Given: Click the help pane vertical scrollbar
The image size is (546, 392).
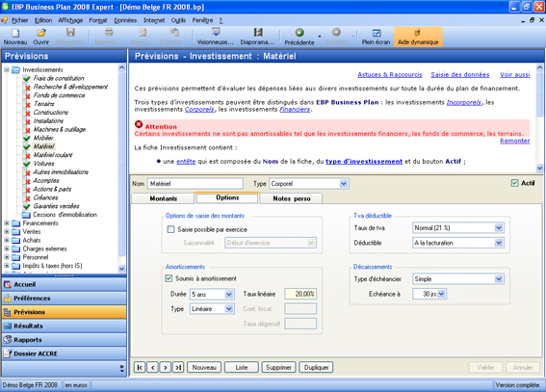Looking at the screenshot, I should point(539,118).
